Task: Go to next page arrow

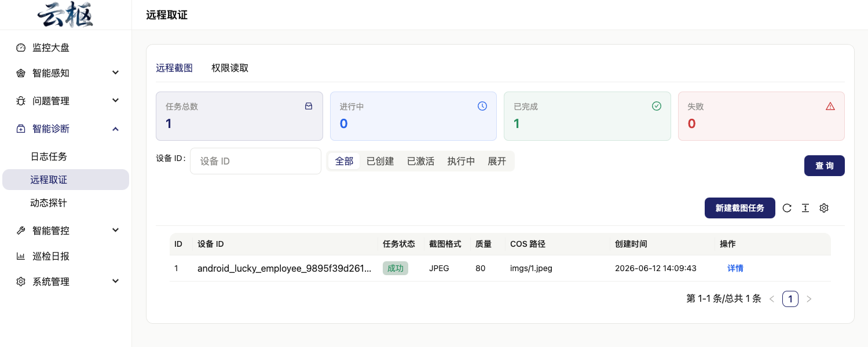Action: coord(809,299)
